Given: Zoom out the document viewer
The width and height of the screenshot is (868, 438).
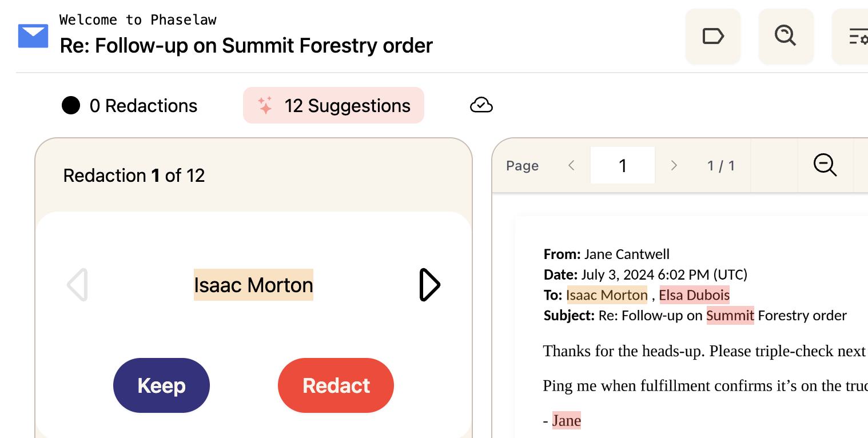Looking at the screenshot, I should click(825, 165).
